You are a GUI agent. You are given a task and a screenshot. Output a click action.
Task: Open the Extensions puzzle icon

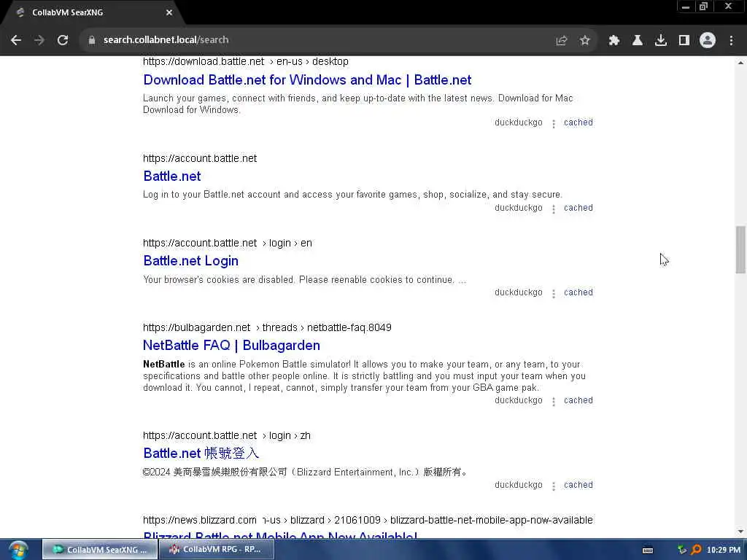pos(614,41)
